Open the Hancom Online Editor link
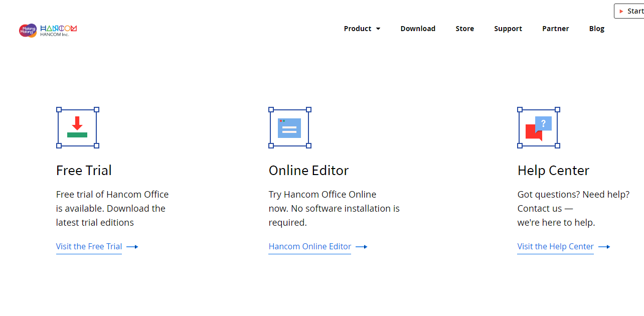 tap(310, 247)
